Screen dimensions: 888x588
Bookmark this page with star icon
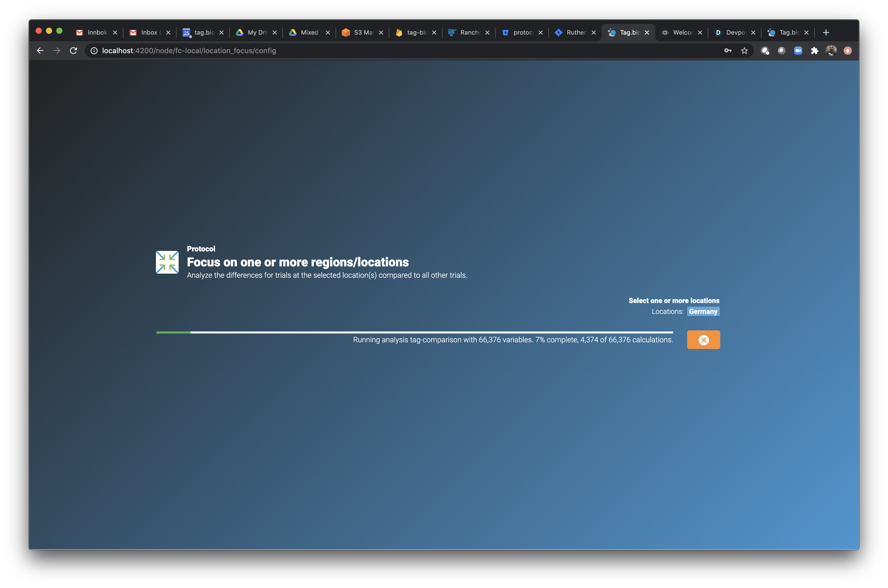pyautogui.click(x=744, y=51)
